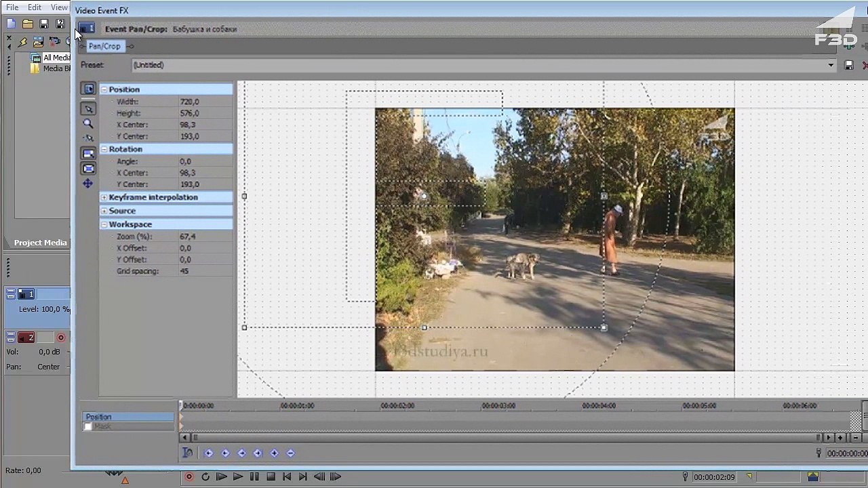
Task: Go to Previous Keyframe button
Action: [x=225, y=453]
